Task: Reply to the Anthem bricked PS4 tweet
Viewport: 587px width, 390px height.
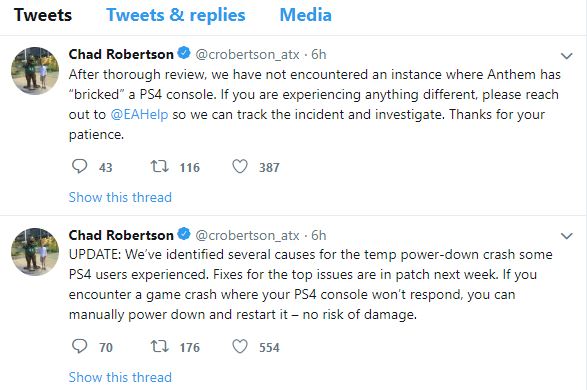Action: coord(79,166)
